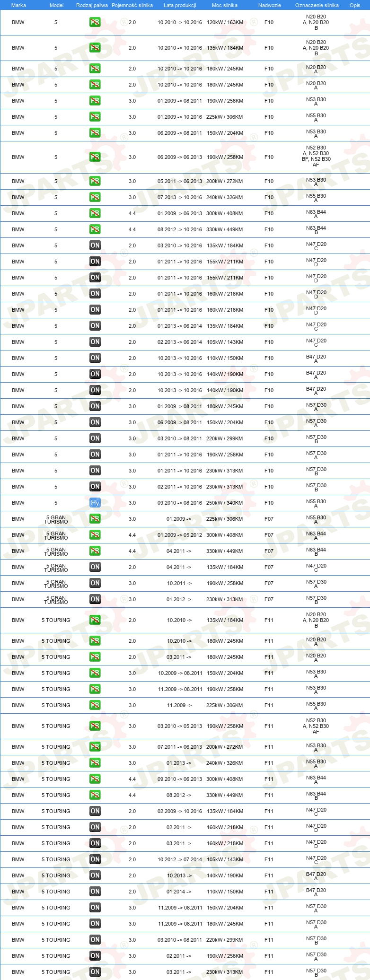
Task: Select the '08.2012 -> 10.2016' production years cell
Action: 180,229
